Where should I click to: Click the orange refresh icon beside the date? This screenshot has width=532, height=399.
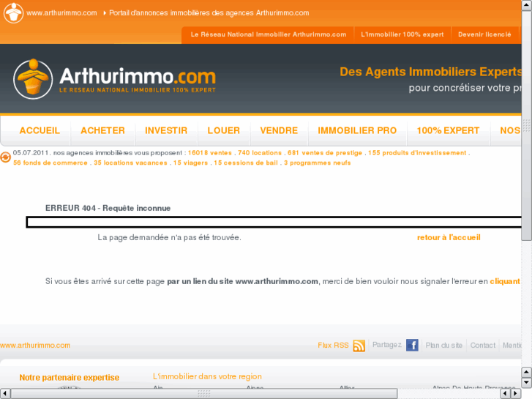[5, 157]
